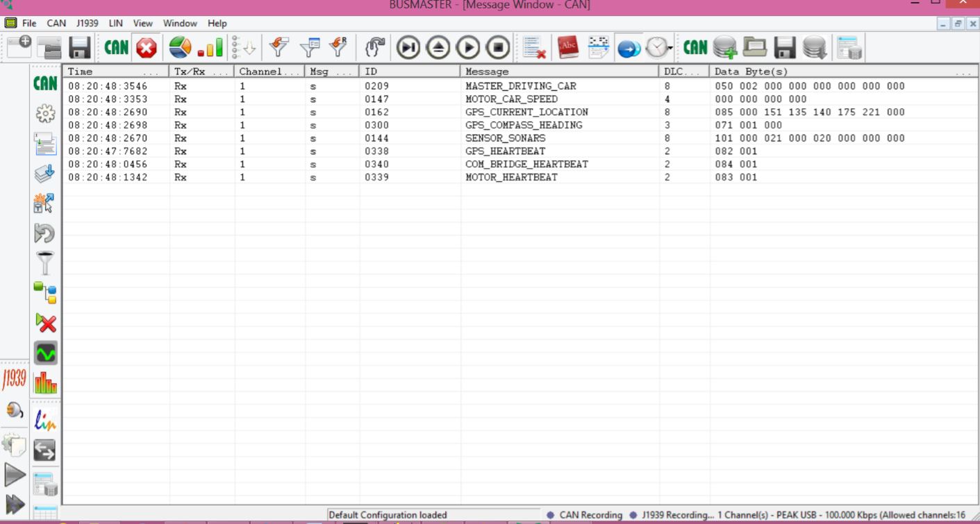Toggle the message filter funnel icon
This screenshot has height=524, width=980.
coord(279,47)
